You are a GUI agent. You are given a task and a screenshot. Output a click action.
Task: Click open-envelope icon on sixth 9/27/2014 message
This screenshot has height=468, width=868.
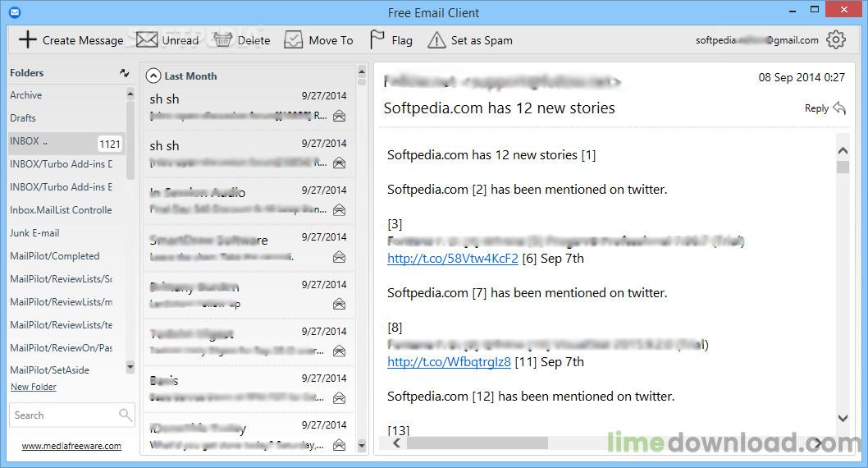(x=340, y=351)
